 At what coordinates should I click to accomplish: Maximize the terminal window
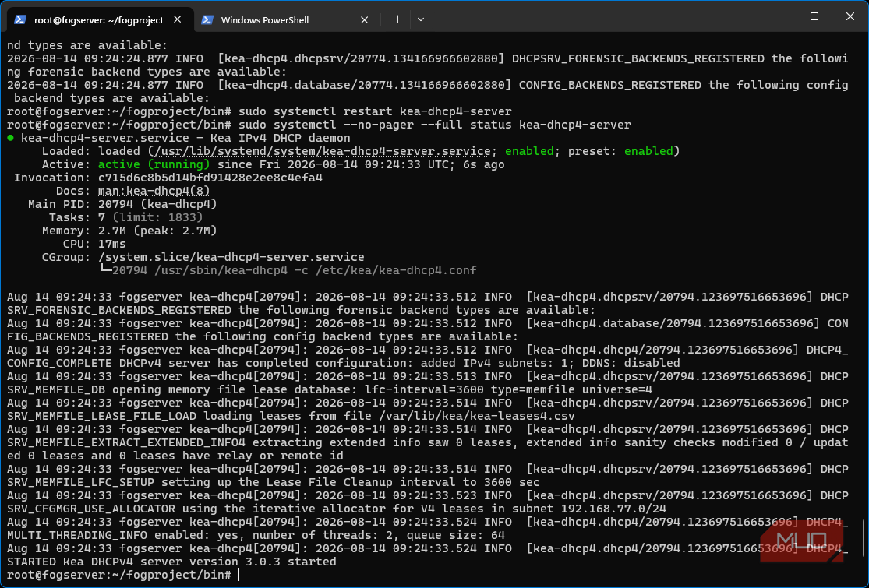click(814, 16)
